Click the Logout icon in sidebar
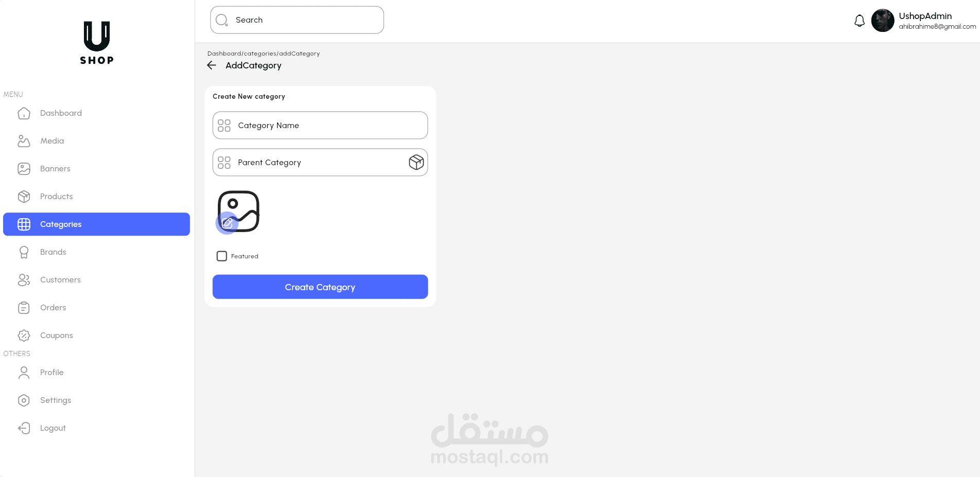This screenshot has height=477, width=980. [x=24, y=428]
